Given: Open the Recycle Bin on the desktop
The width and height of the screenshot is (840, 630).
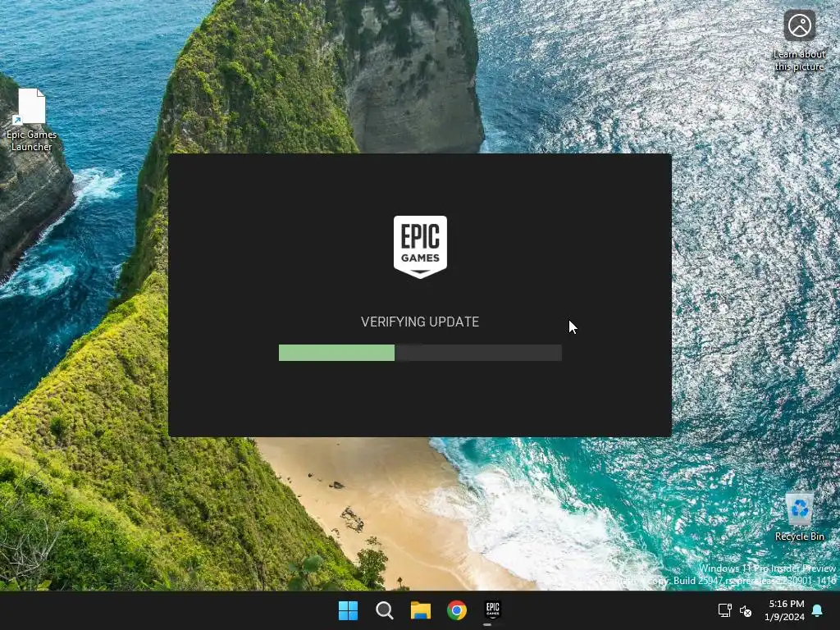Looking at the screenshot, I should point(799,517).
